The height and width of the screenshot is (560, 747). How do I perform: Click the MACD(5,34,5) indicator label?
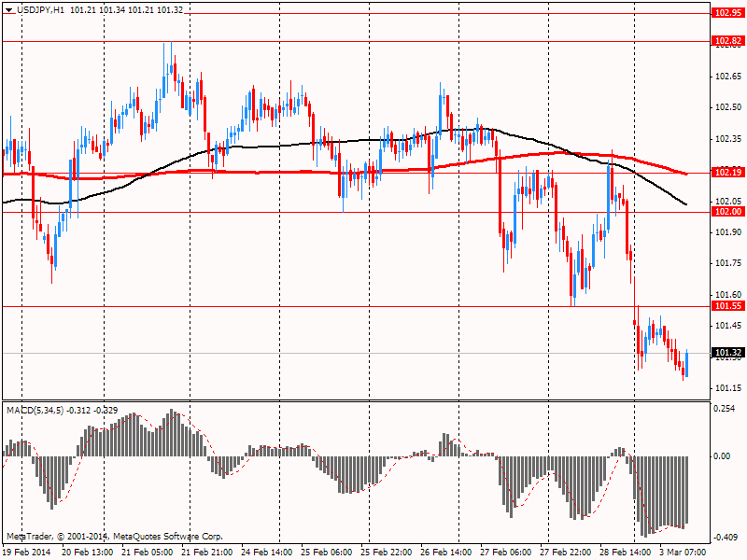click(35, 410)
